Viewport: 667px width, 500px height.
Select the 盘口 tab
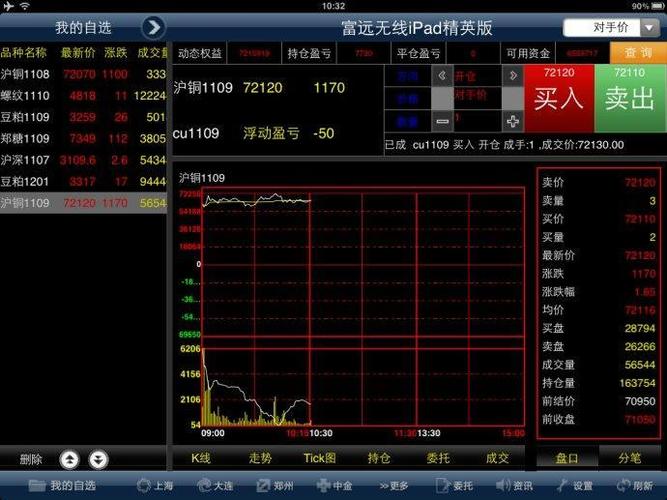pos(567,458)
